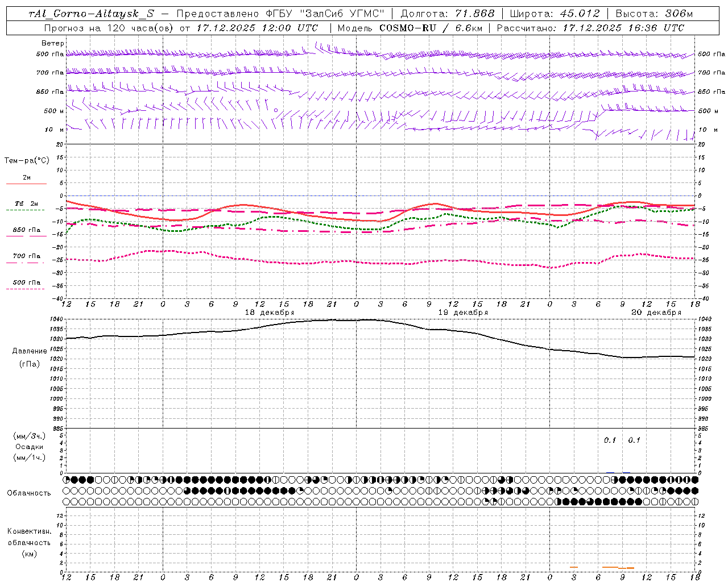Click the Осадки precipitation label
The width and height of the screenshot is (728, 582).
click(x=30, y=447)
